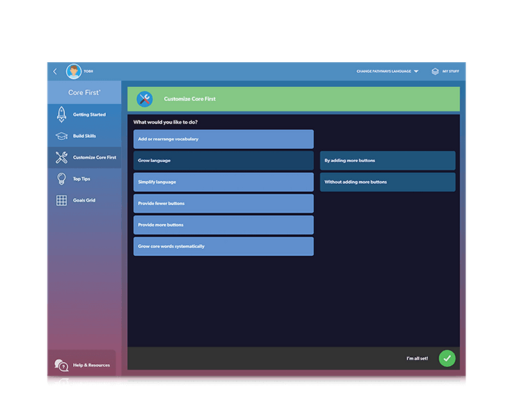Screen dimensions: 513x420
Task: Click the My Stuff label
Action: (451, 71)
